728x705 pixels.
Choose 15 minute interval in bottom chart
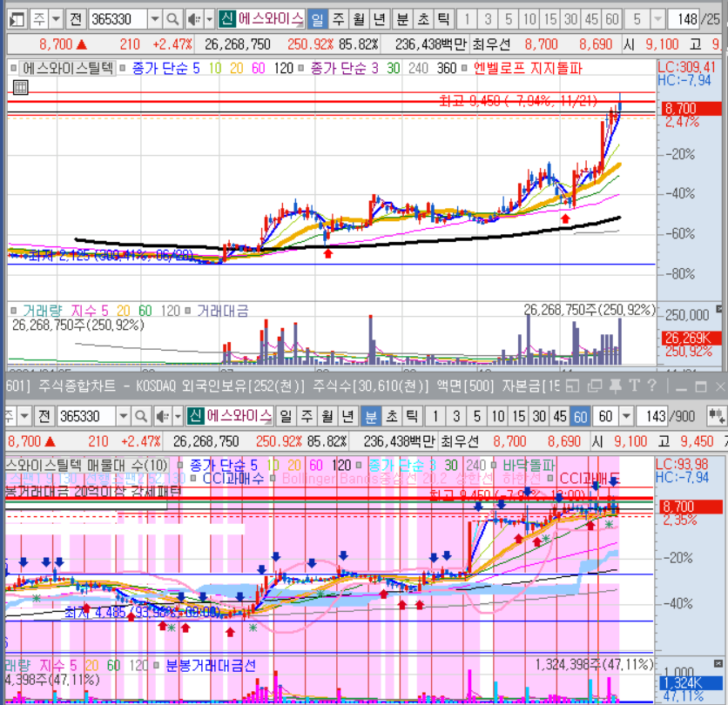(519, 416)
